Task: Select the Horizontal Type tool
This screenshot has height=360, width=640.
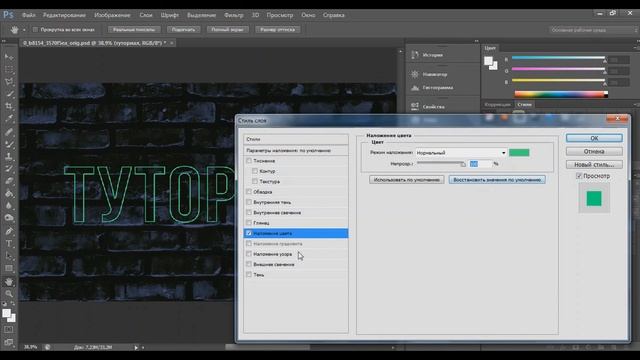Action: (9, 244)
